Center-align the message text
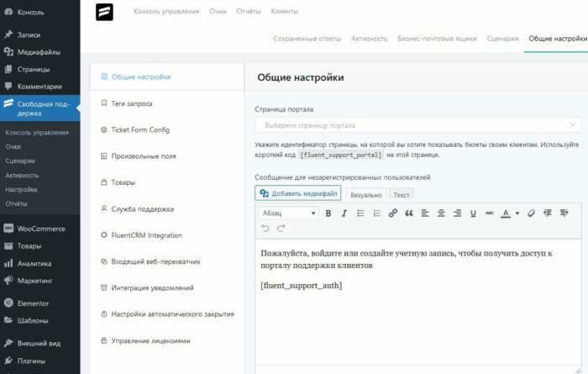588x374 pixels. click(441, 213)
